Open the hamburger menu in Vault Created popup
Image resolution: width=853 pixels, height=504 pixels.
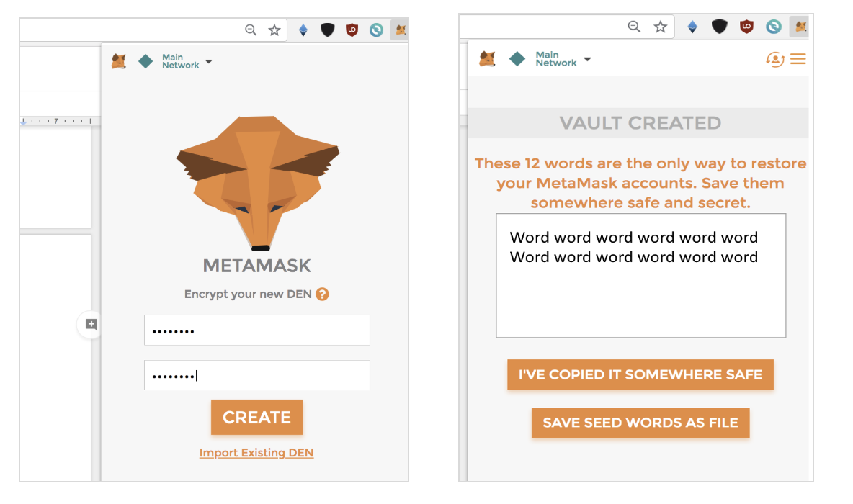[x=798, y=59]
